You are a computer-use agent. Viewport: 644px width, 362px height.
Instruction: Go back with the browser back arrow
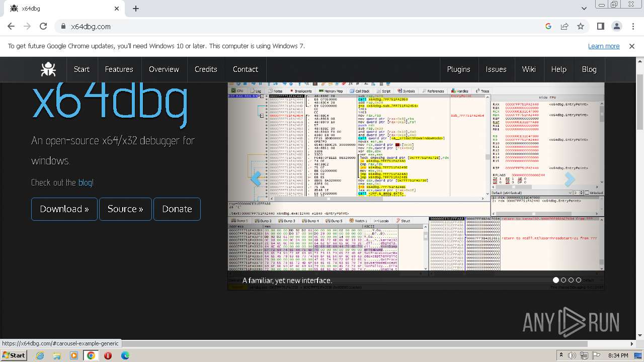(11, 26)
